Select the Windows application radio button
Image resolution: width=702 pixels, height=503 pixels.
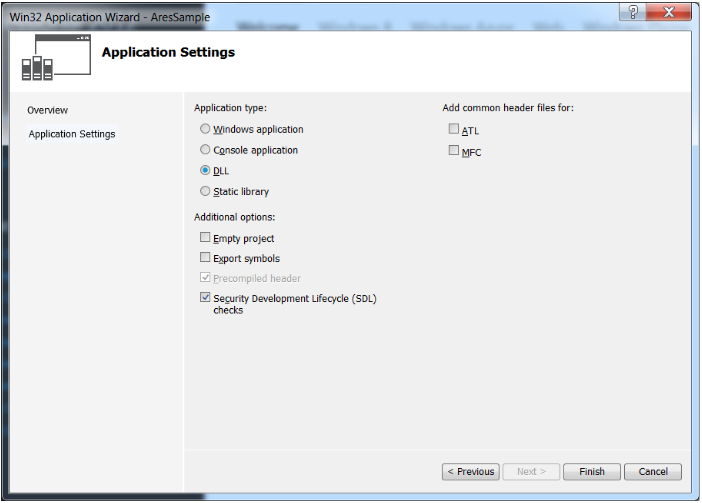pyautogui.click(x=205, y=129)
